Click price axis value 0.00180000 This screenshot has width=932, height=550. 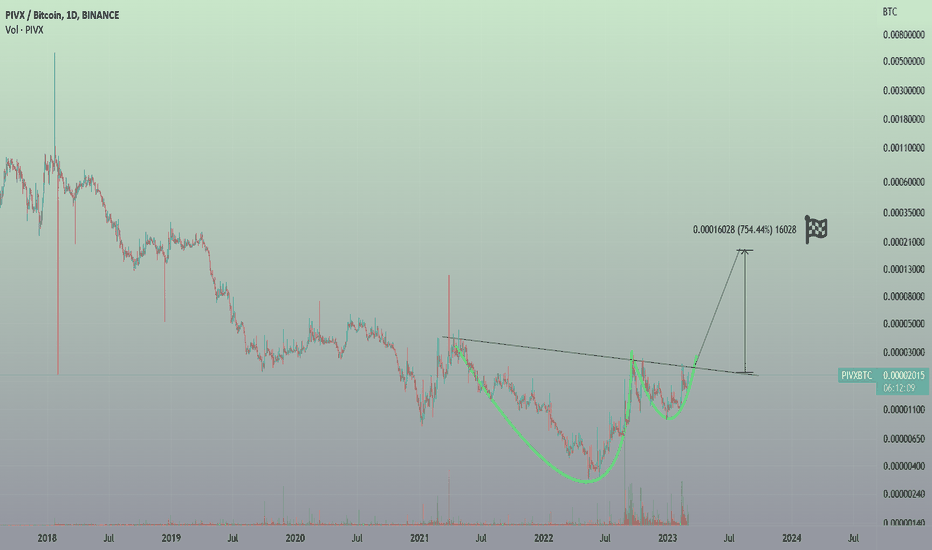pyautogui.click(x=903, y=120)
